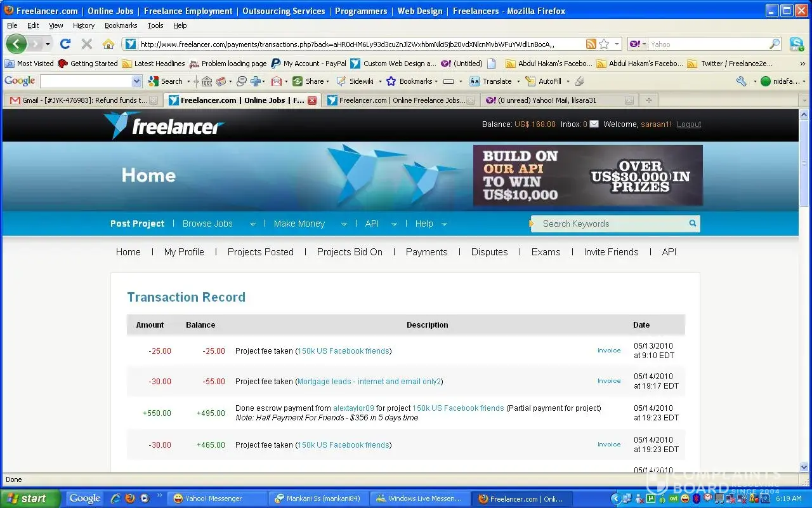
Task: Expand the Make Money dropdown arrow
Action: click(x=344, y=224)
